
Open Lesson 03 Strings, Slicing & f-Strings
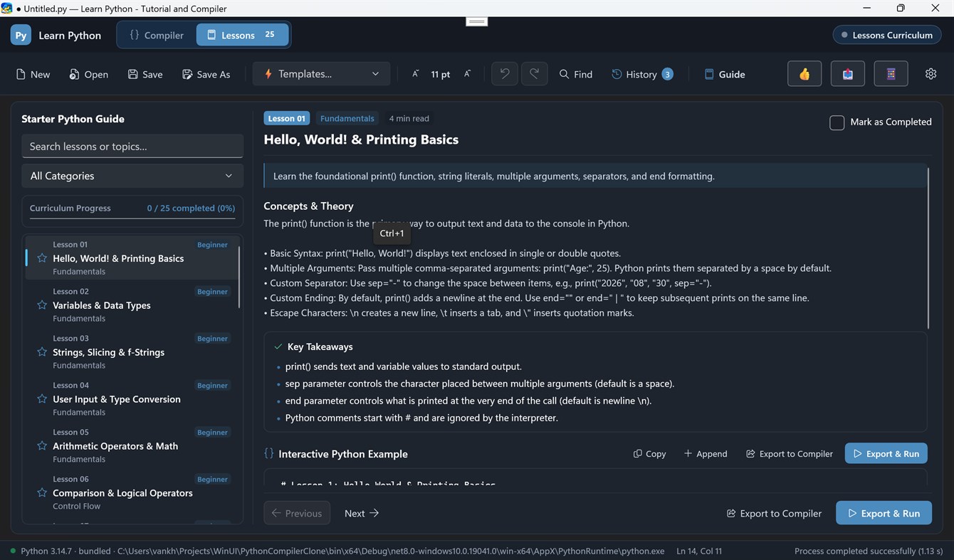click(132, 352)
